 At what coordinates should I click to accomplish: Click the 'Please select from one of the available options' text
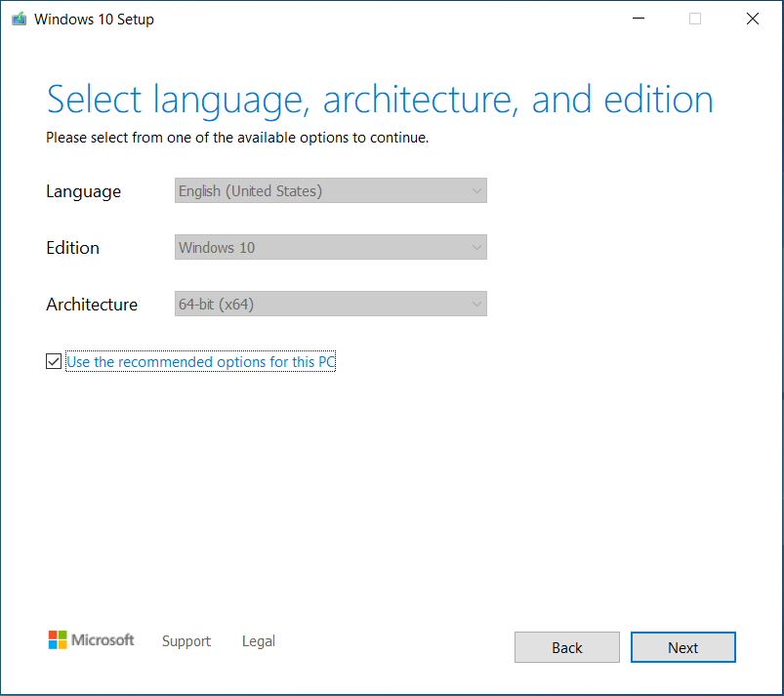tap(237, 138)
